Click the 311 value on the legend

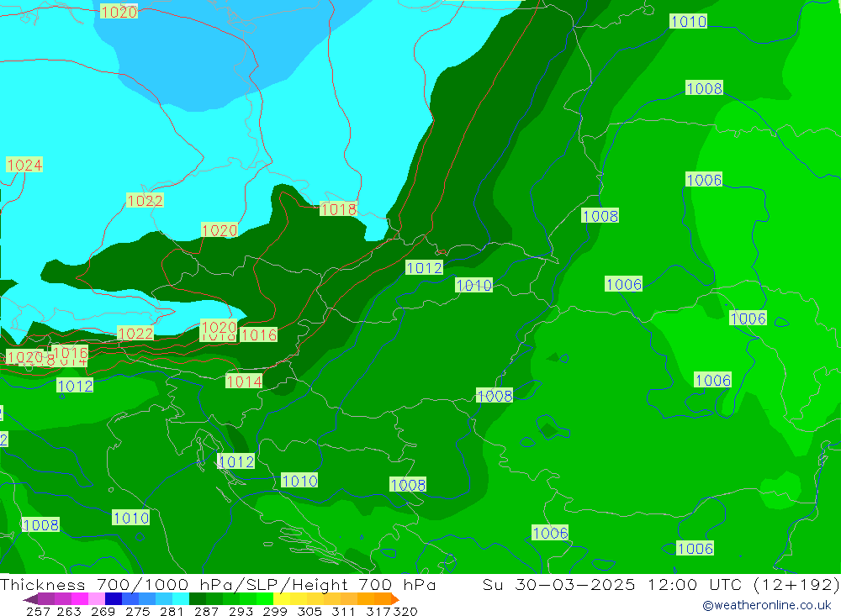pyautogui.click(x=343, y=611)
